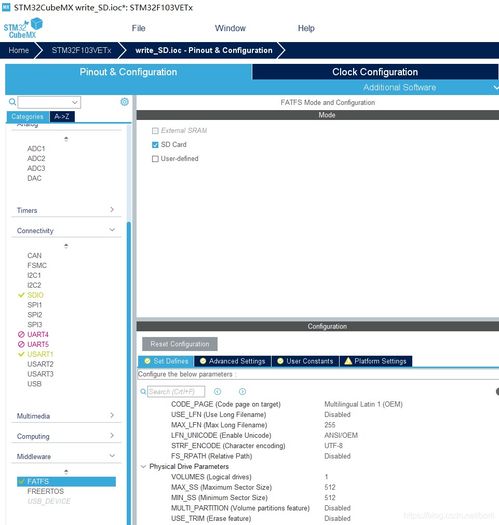Image resolution: width=499 pixels, height=525 pixels.
Task: Select SDIO in the Connectivity list
Action: pos(35,295)
